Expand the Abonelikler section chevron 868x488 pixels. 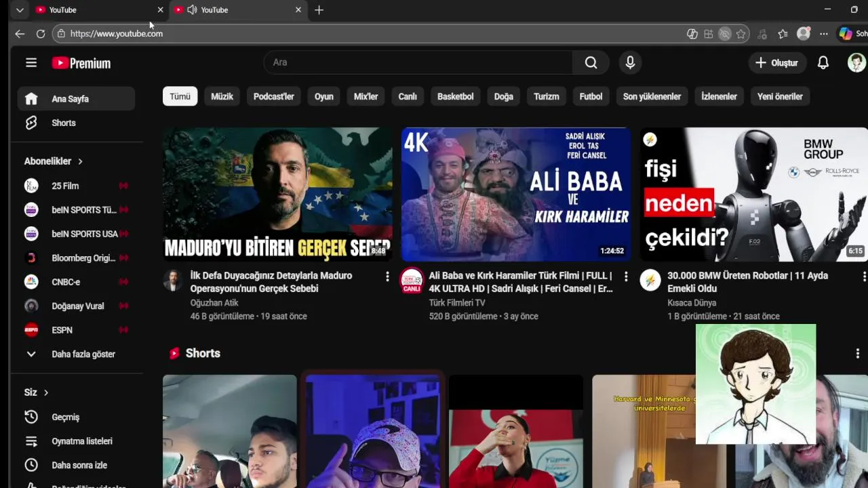click(x=80, y=161)
